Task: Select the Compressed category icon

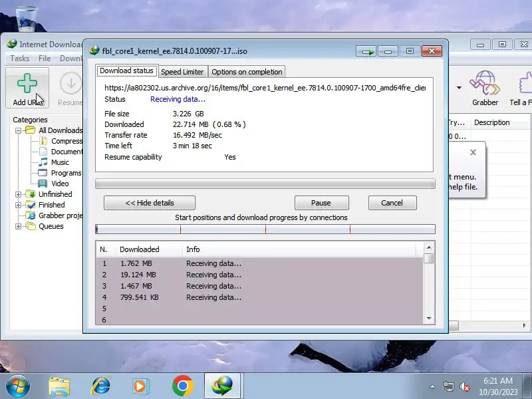Action: [x=43, y=141]
